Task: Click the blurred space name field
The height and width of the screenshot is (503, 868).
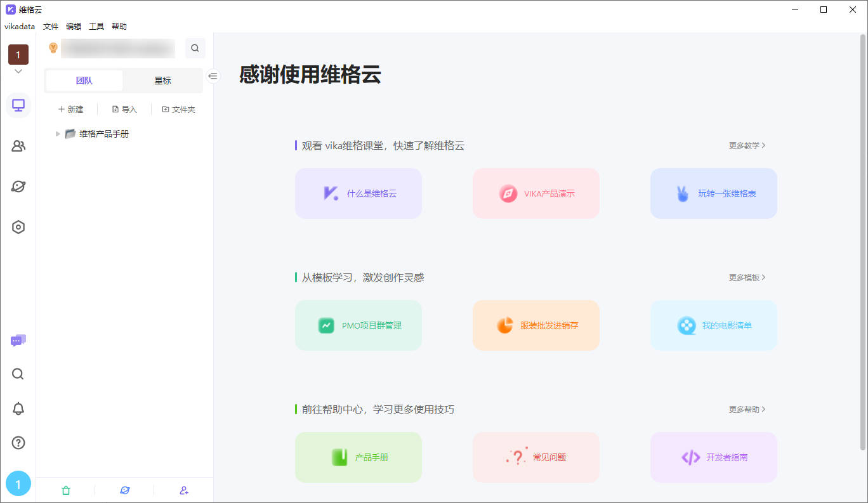Action: 118,48
